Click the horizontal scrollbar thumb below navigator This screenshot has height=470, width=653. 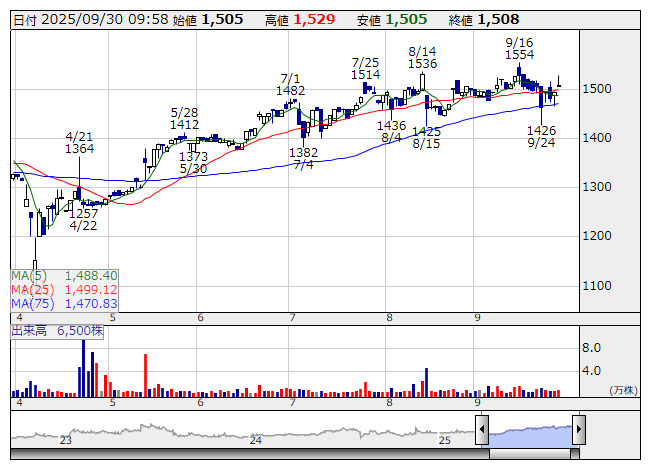[x=530, y=453]
